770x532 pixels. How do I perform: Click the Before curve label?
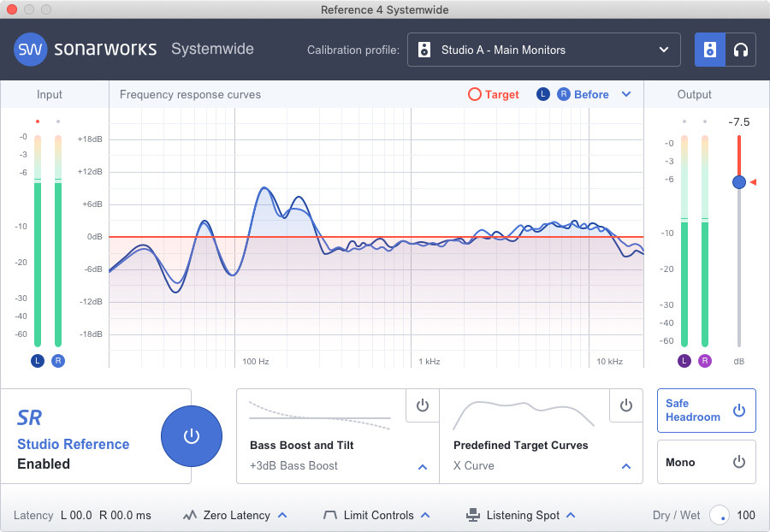point(591,94)
